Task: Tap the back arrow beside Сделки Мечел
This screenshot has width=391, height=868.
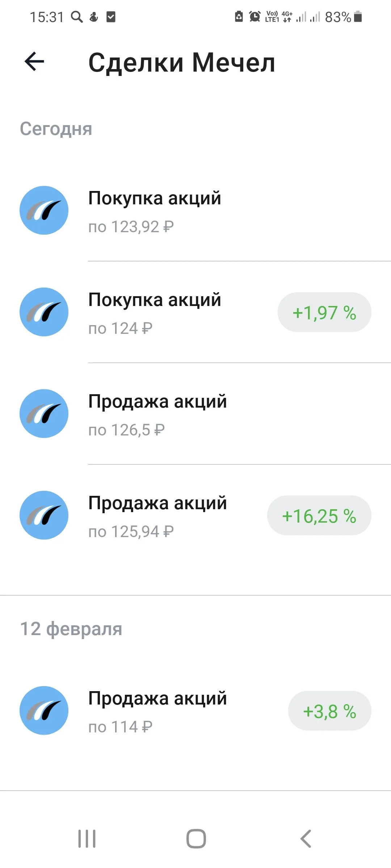Action: [x=34, y=61]
